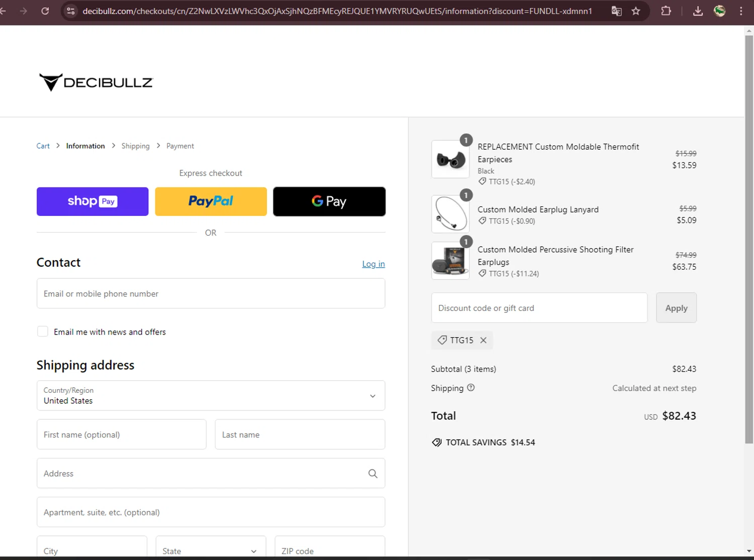The height and width of the screenshot is (560, 754).
Task: Click the scrollbar up arrow
Action: pyautogui.click(x=749, y=31)
